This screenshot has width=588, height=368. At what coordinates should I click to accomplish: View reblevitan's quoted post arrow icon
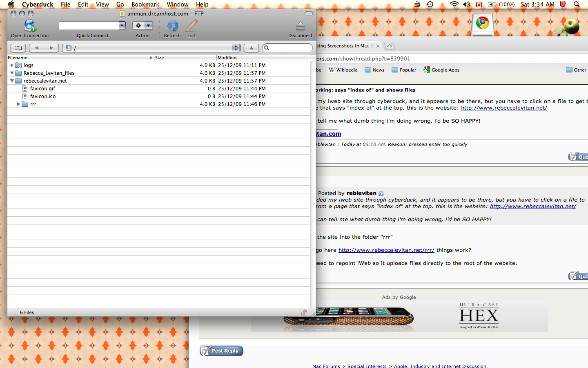(381, 194)
